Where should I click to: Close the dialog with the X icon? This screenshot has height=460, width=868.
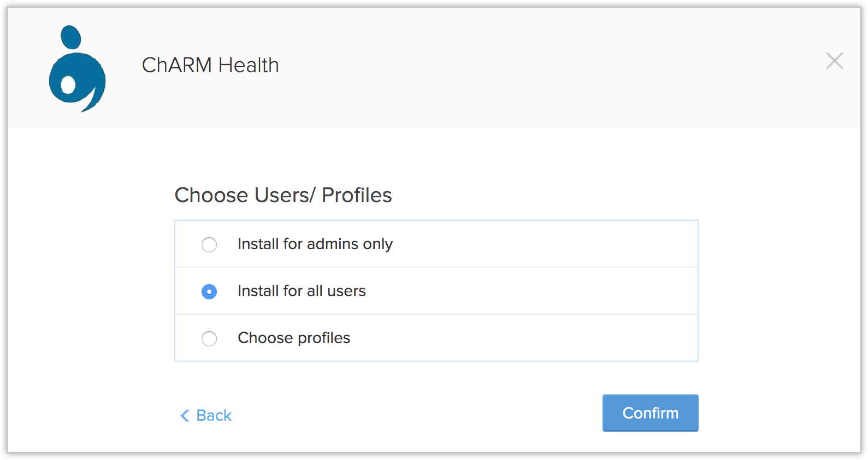tap(834, 61)
